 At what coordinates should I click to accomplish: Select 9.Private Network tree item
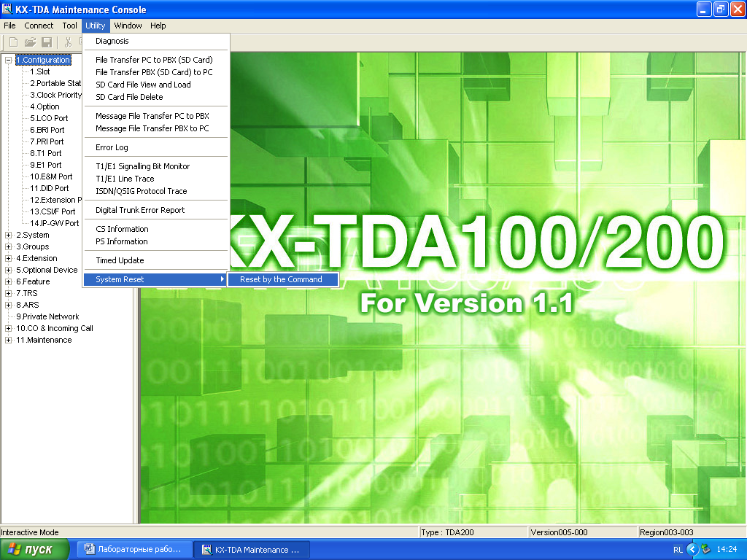[47, 316]
